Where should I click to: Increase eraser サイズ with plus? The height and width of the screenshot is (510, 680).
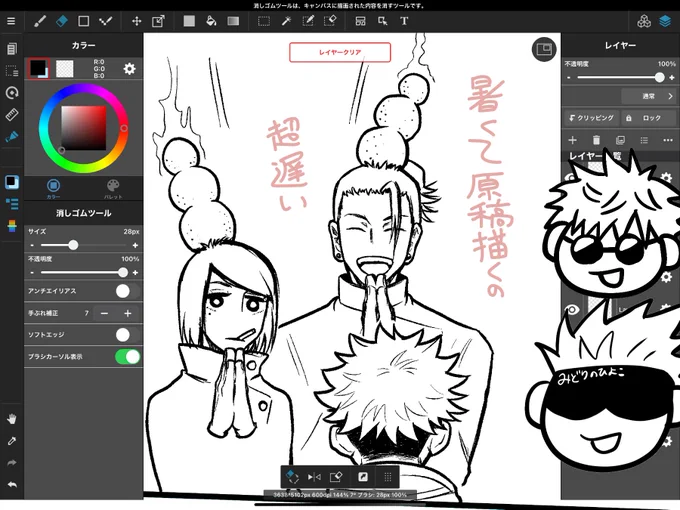click(x=135, y=245)
